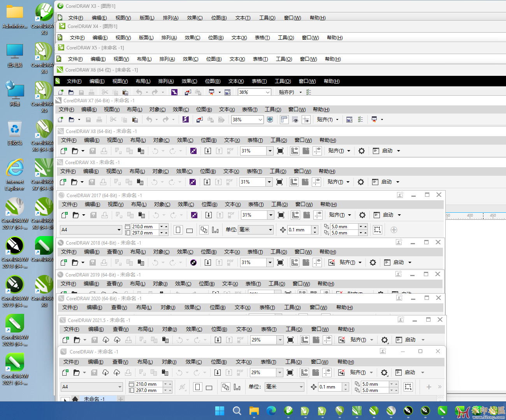Click full-screen preview icon in CorelDRAW 2017 window
506x420 pixels.
[281, 215]
